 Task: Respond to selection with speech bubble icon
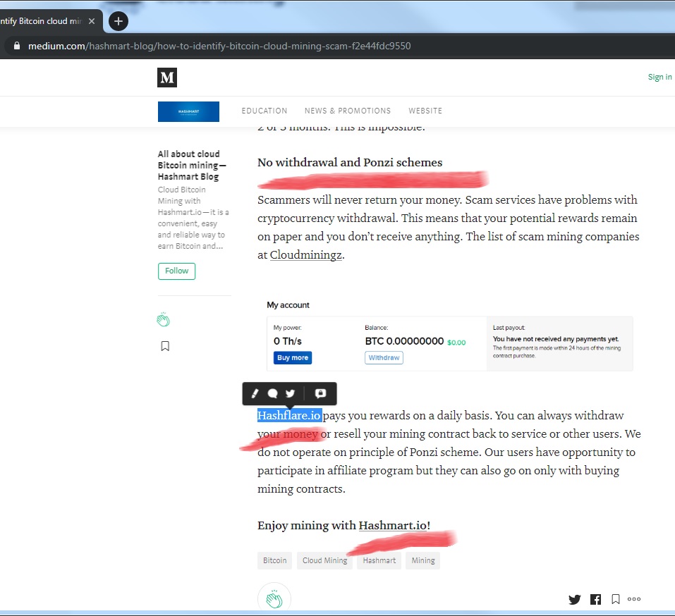(272, 393)
